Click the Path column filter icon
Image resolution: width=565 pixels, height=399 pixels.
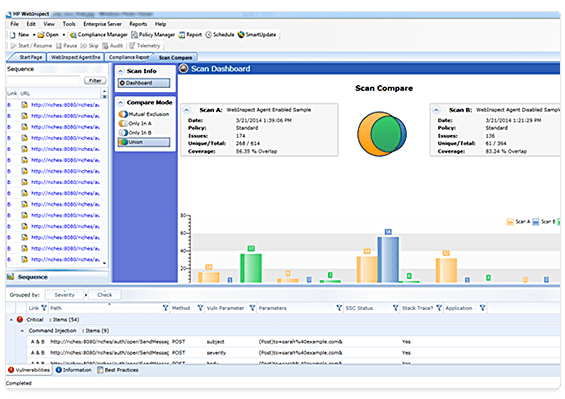[165, 308]
